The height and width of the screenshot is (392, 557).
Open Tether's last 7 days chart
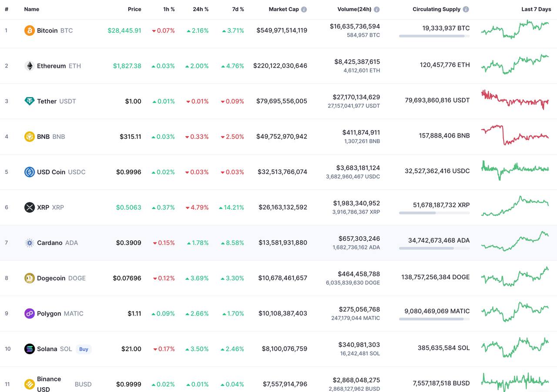click(x=515, y=100)
